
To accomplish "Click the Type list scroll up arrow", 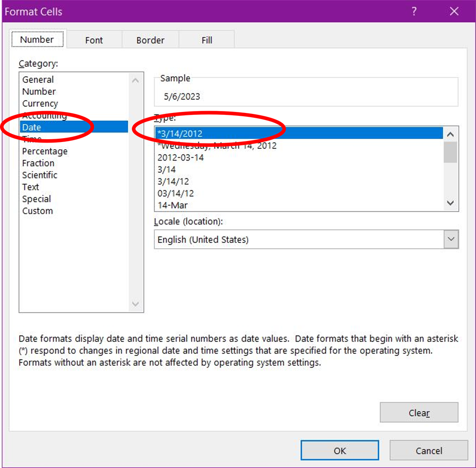I will pos(450,134).
